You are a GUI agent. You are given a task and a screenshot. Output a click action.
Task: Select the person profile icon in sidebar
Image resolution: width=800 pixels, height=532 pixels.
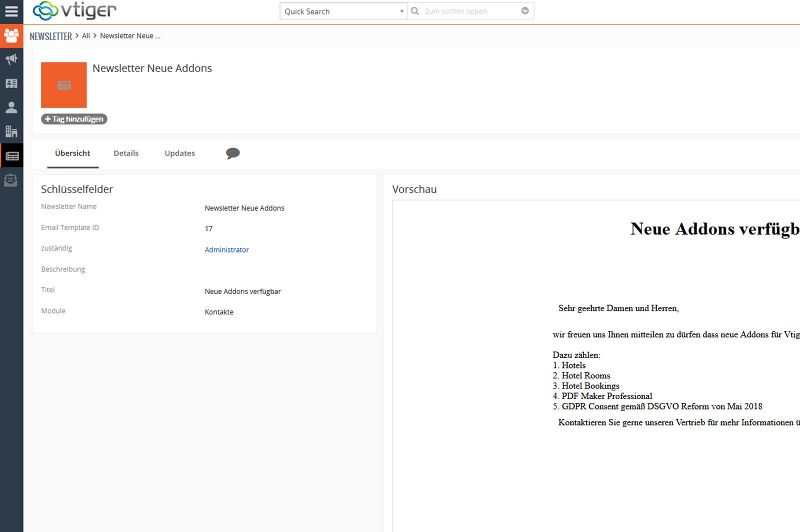[x=11, y=107]
